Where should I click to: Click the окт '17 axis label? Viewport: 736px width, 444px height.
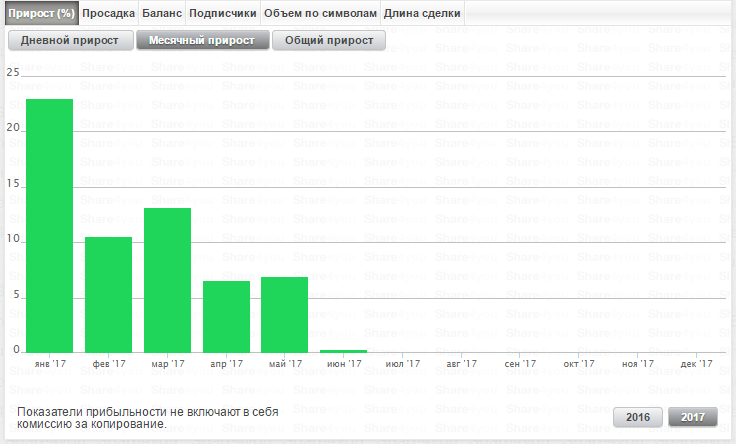point(579,364)
